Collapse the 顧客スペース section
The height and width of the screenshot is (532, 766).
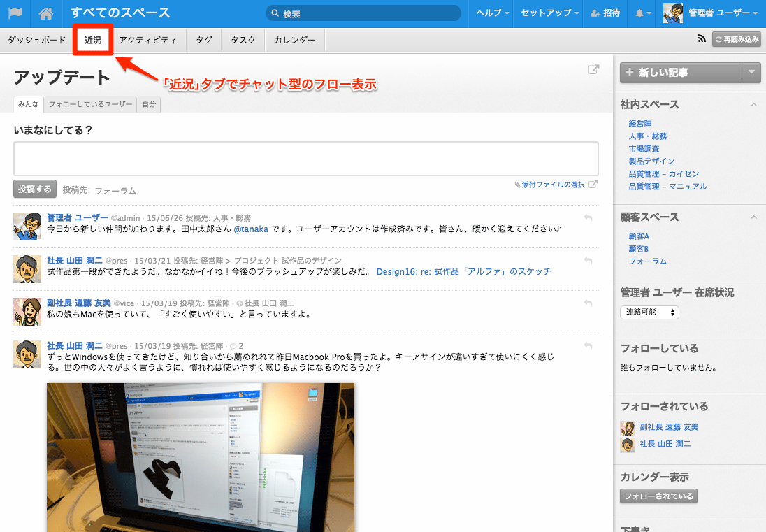click(x=754, y=217)
